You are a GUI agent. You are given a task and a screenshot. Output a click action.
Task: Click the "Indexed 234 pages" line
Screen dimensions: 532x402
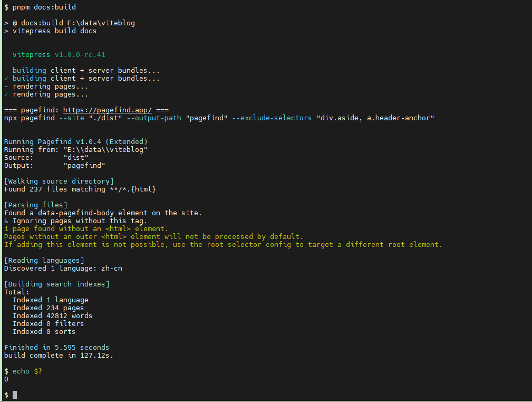48,308
